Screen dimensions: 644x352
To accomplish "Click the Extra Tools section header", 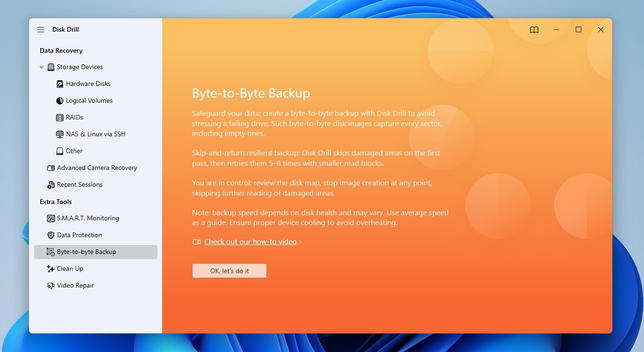I will [56, 202].
